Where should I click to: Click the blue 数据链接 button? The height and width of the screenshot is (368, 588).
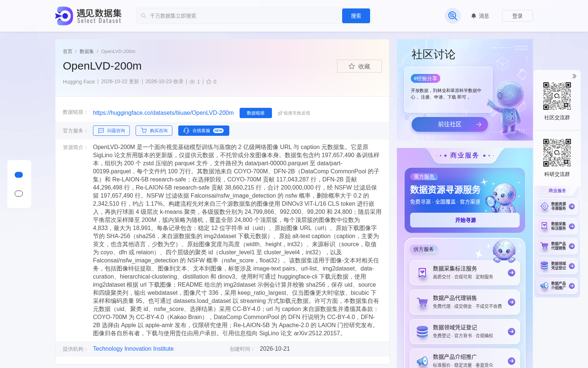(x=256, y=113)
